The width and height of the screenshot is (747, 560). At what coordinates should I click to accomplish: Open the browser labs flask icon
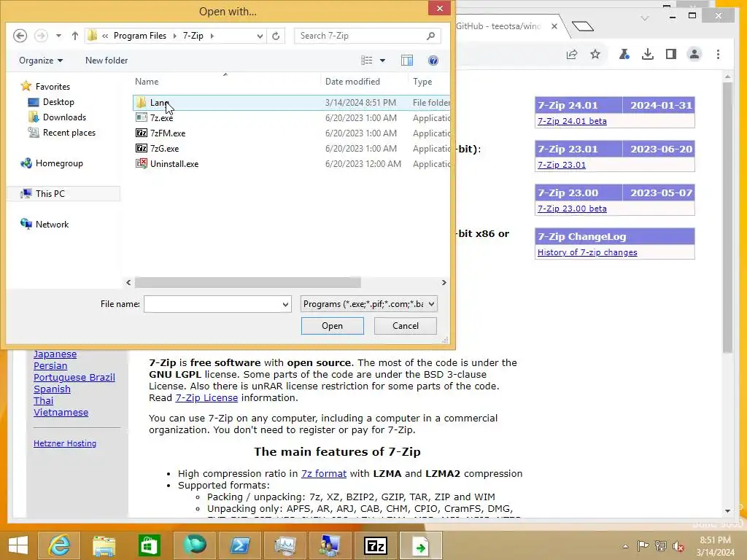click(x=624, y=54)
